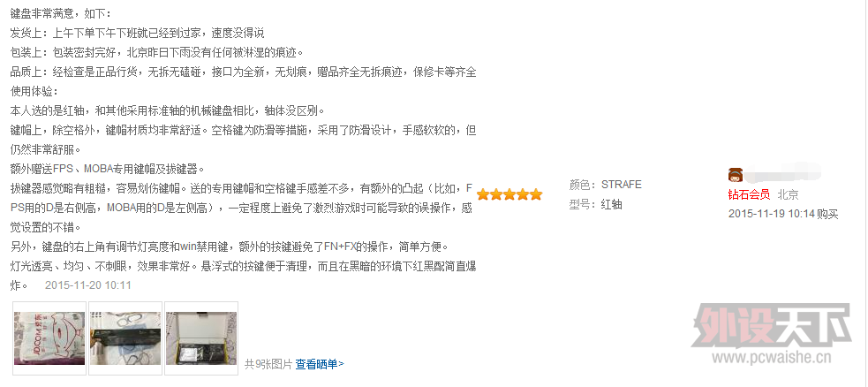Select the middle star of the rating
This screenshot has width=868, height=387.
(509, 194)
